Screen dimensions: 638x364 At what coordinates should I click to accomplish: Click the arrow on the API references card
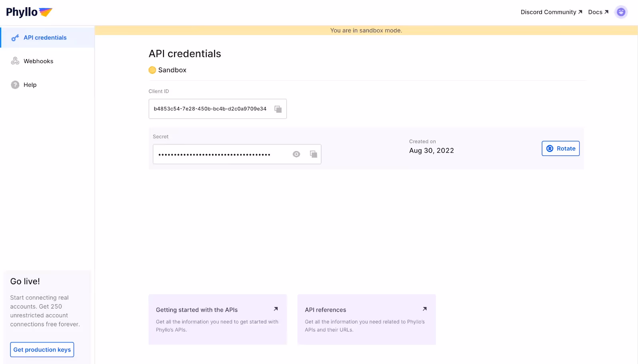[425, 309]
